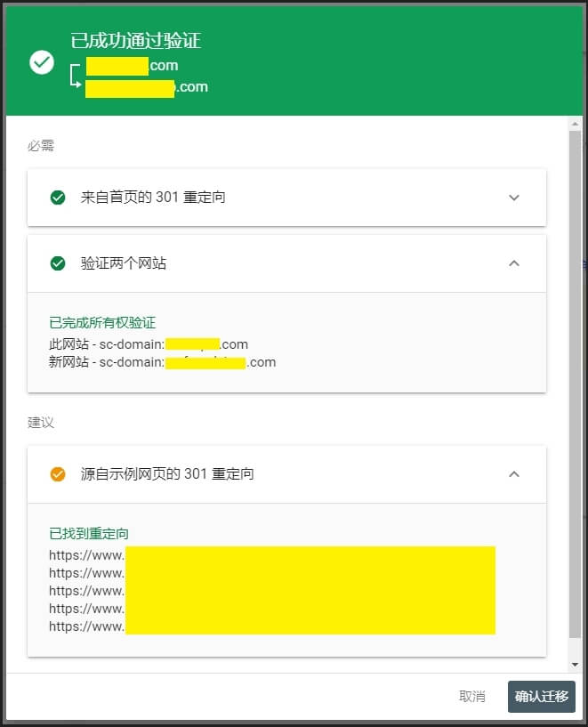Click orange check icon beside 源自示例网页的 301 重定向
This screenshot has height=727, width=588.
(58, 474)
